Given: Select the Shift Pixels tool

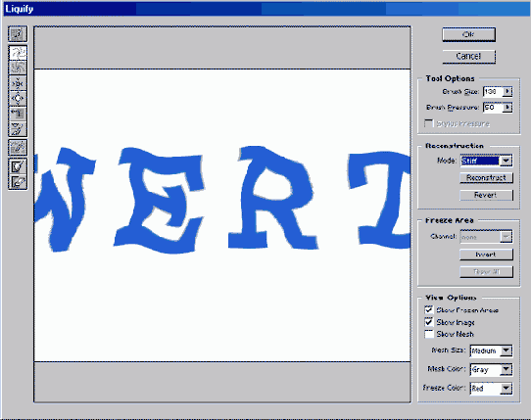Looking at the screenshot, I should 18,114.
